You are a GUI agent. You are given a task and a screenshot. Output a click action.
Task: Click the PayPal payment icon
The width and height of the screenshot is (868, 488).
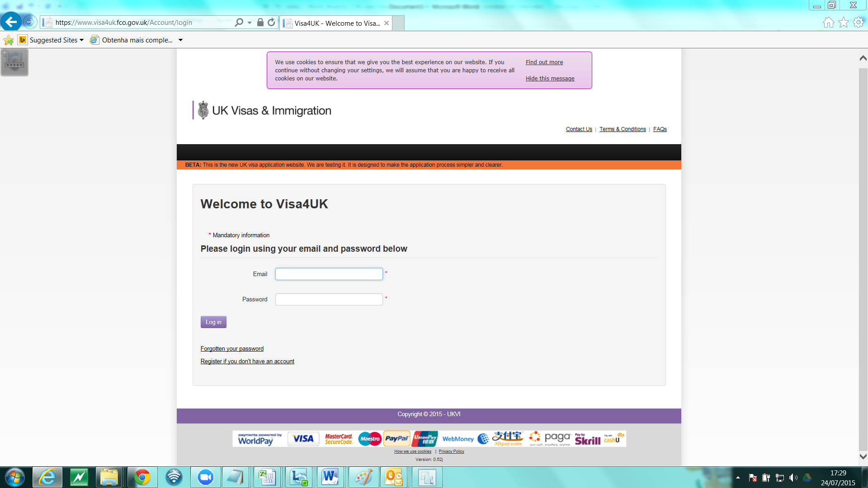point(396,439)
